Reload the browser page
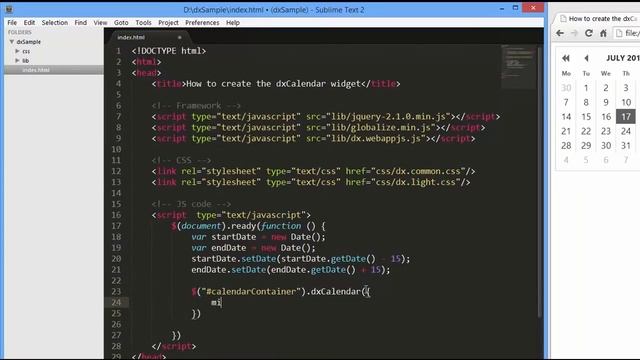 pyautogui.click(x=589, y=33)
